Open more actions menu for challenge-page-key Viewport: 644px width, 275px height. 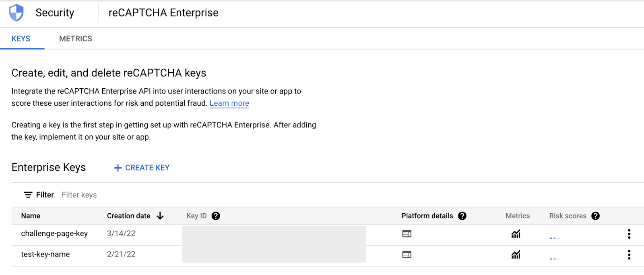point(629,234)
